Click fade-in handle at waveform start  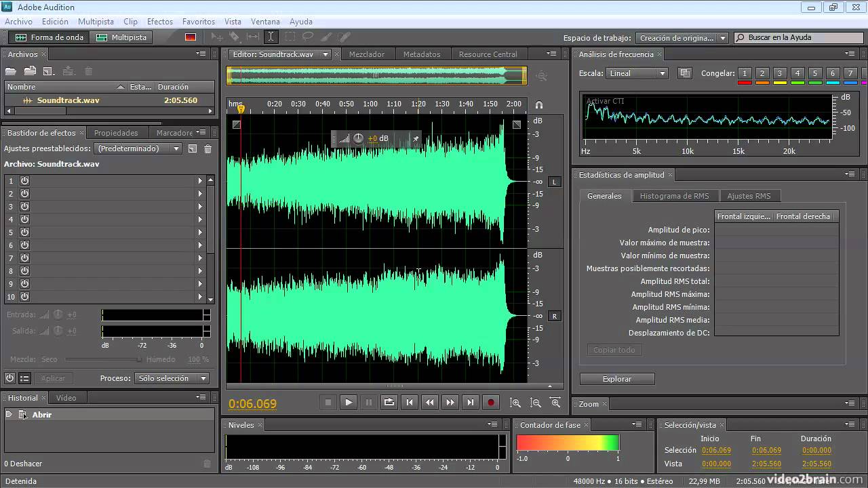click(x=236, y=125)
